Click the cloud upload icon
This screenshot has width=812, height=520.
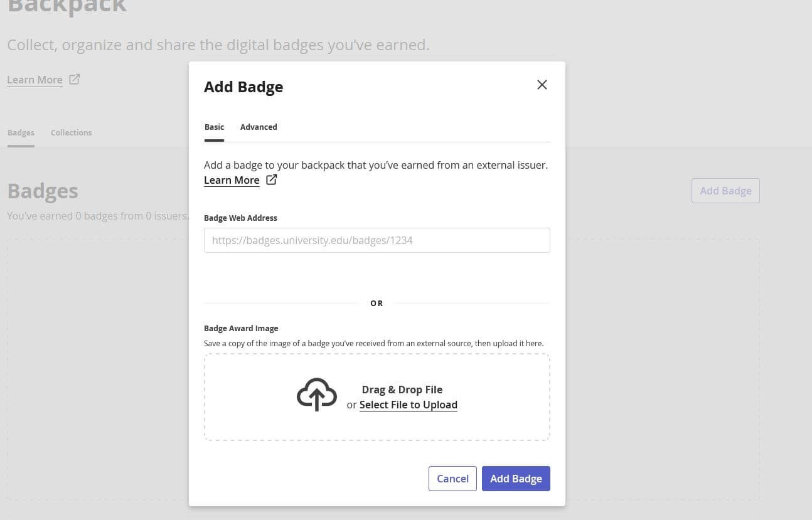click(316, 394)
